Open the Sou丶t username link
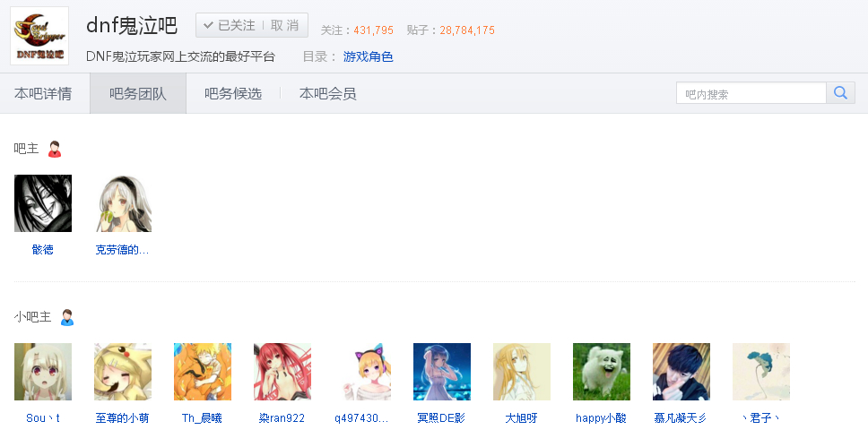The width and height of the screenshot is (868, 447). pyautogui.click(x=43, y=418)
